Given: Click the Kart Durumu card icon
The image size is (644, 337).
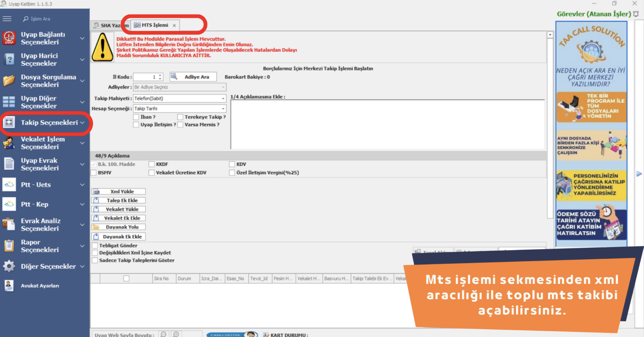Looking at the screenshot, I should click(266, 335).
